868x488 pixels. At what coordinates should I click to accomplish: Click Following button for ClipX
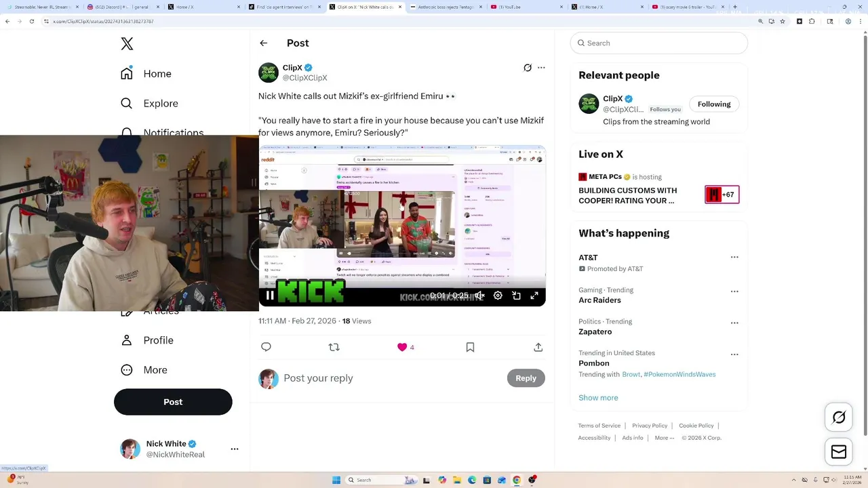tap(714, 104)
